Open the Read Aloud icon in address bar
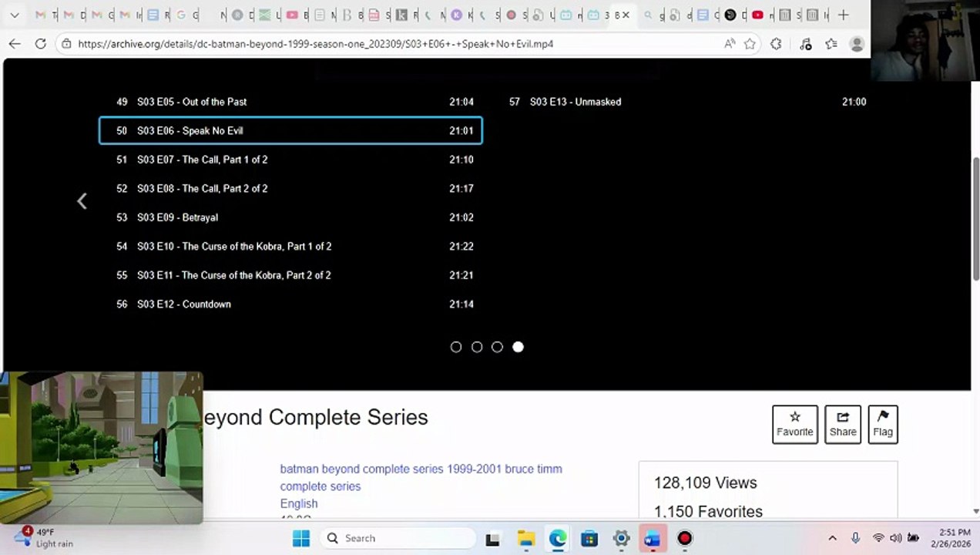The height and width of the screenshot is (555, 980). coord(730,44)
